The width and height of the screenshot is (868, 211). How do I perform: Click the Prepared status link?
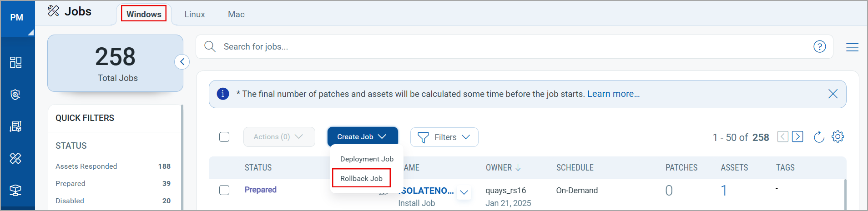click(260, 190)
